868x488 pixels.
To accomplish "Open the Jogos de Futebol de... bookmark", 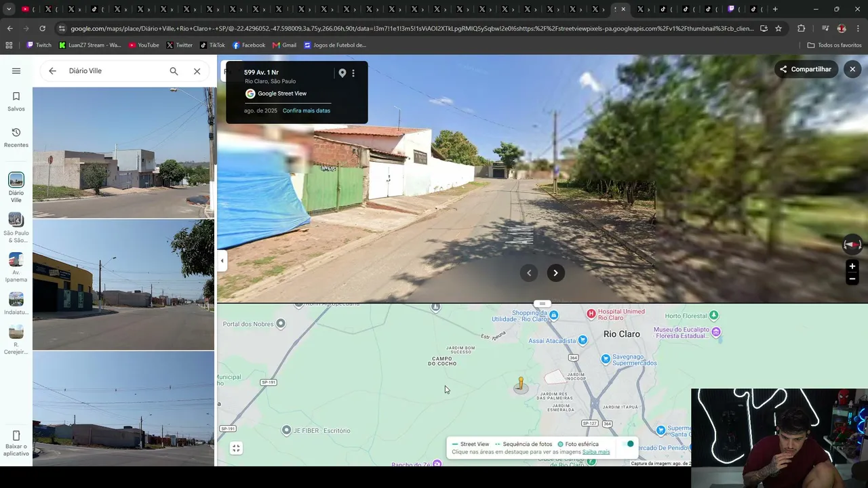I will (x=335, y=45).
